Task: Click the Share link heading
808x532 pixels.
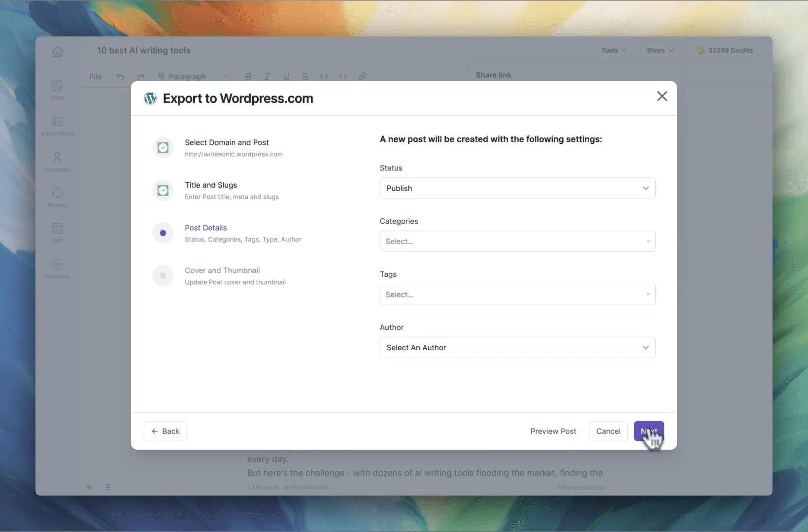Action: (493, 75)
